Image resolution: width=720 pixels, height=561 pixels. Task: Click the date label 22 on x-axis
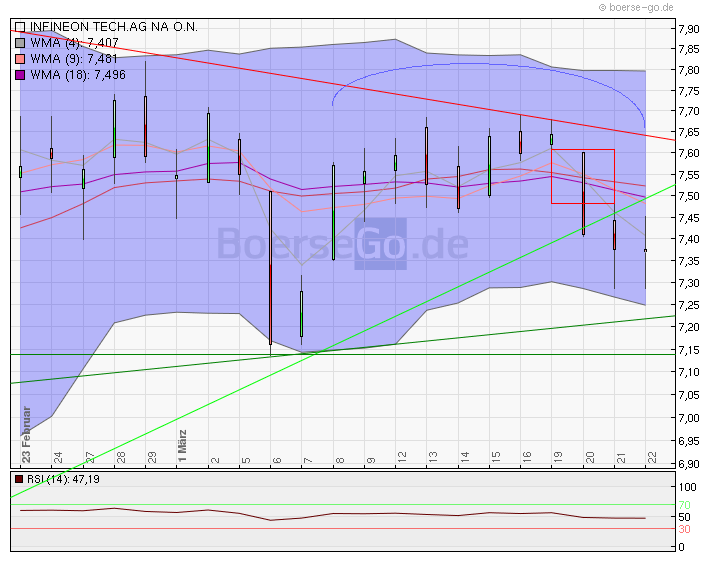[x=652, y=457]
